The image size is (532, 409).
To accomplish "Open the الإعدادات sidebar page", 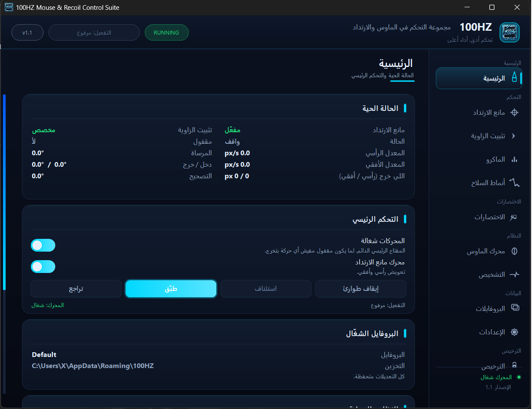I will click(x=479, y=332).
